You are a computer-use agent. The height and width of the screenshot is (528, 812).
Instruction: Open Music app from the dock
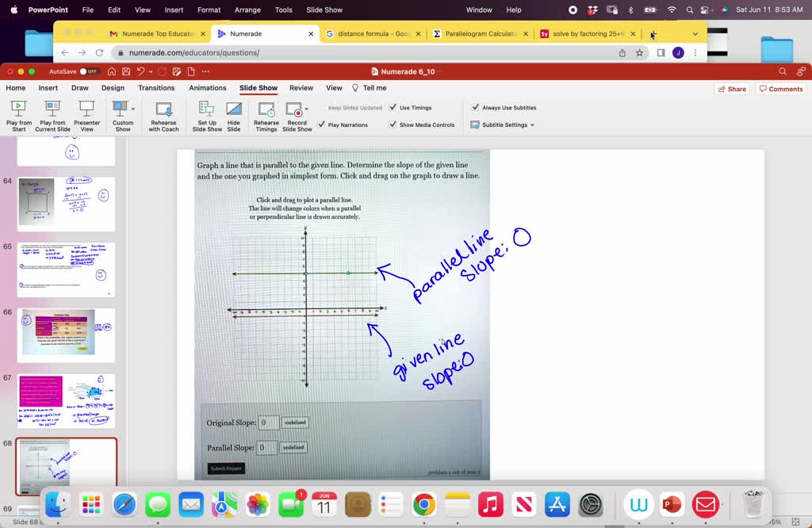[490, 505]
